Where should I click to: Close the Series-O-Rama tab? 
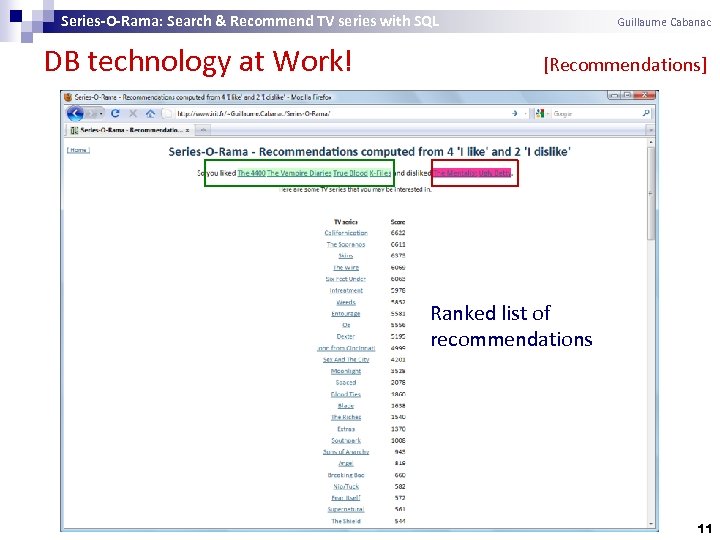point(187,130)
